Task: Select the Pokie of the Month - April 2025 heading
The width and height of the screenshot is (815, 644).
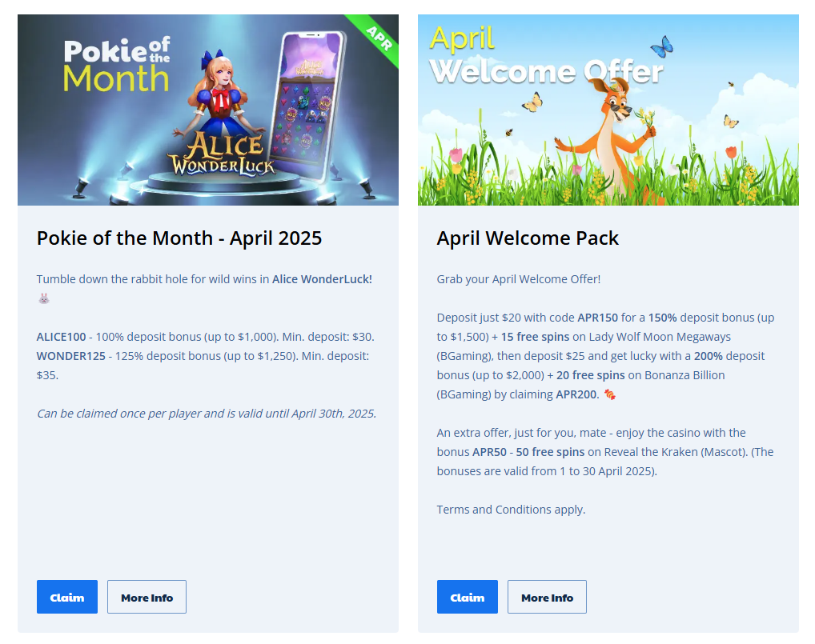Action: click(179, 238)
